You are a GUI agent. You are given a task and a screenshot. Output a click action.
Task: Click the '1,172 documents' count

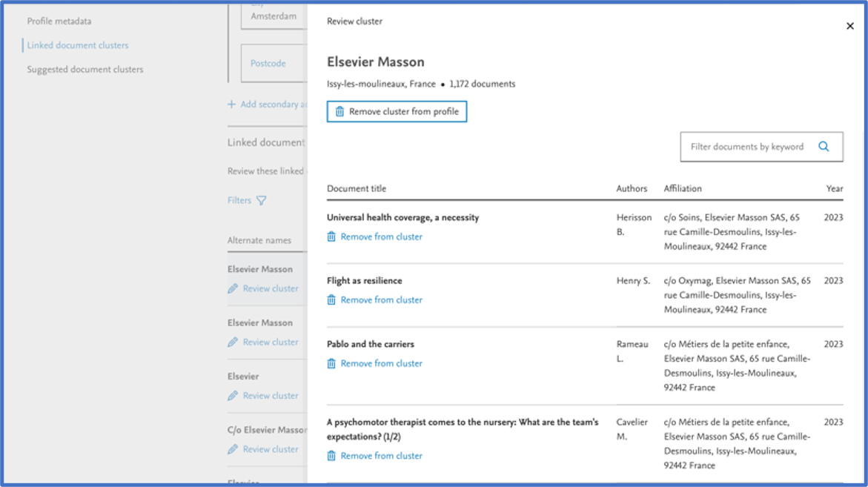[482, 84]
